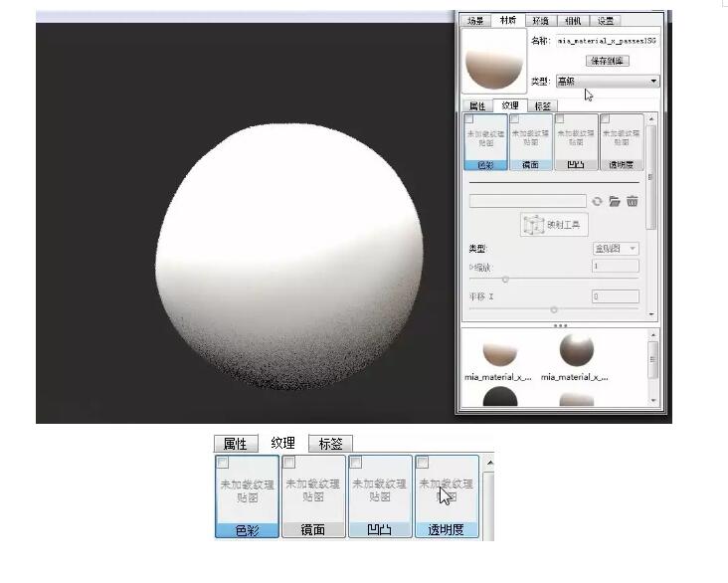Select 标签 tab in enlarged bottom strip
728x583 pixels.
pyautogui.click(x=330, y=444)
